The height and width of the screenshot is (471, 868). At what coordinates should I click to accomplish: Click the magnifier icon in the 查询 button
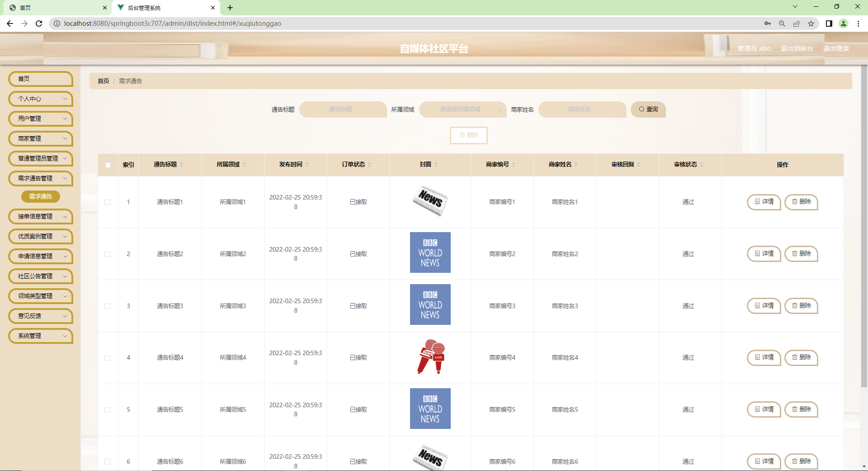tap(642, 109)
